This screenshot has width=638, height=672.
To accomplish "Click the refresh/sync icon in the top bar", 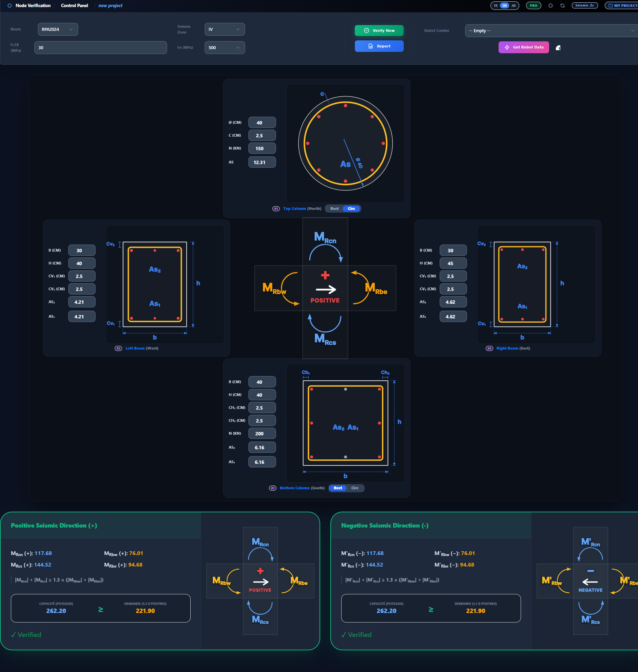I will click(x=563, y=5).
